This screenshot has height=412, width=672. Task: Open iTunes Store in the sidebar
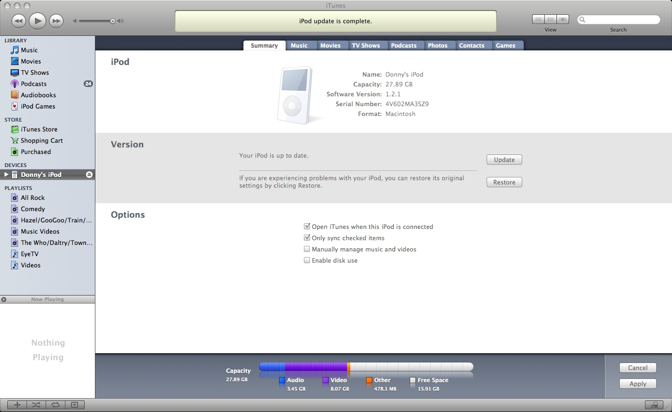click(38, 129)
